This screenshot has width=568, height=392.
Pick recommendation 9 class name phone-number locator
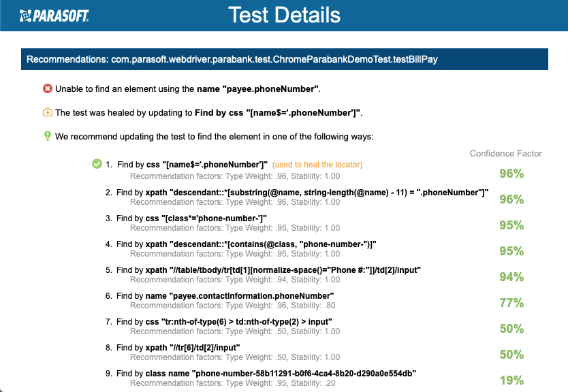[x=266, y=374]
